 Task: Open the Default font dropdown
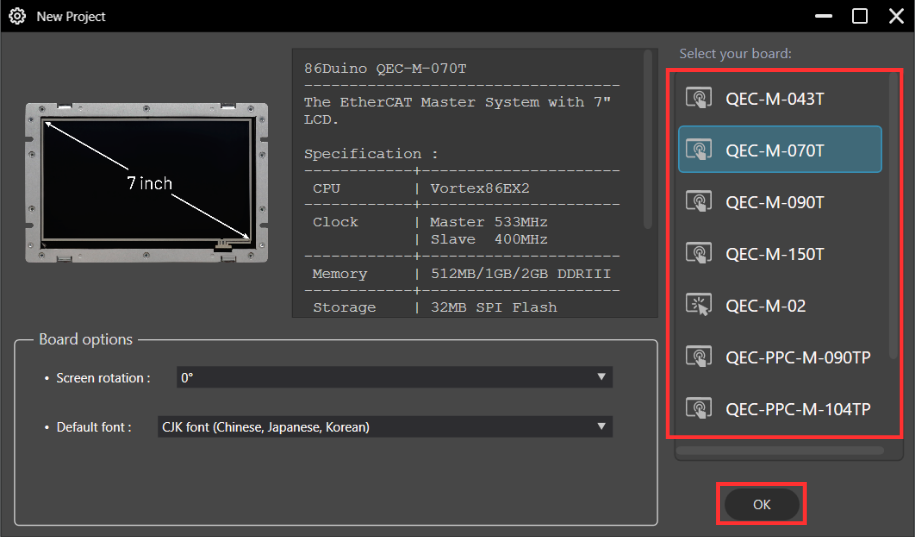click(385, 427)
